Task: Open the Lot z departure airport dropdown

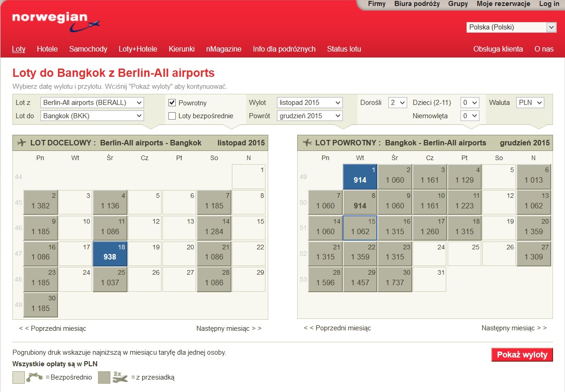Action: tap(92, 103)
